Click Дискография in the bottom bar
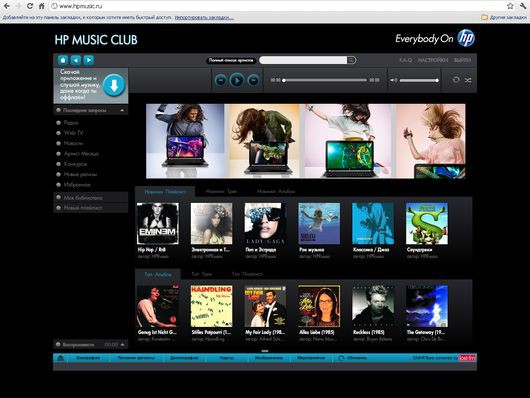This screenshot has width=530, height=398. click(184, 358)
